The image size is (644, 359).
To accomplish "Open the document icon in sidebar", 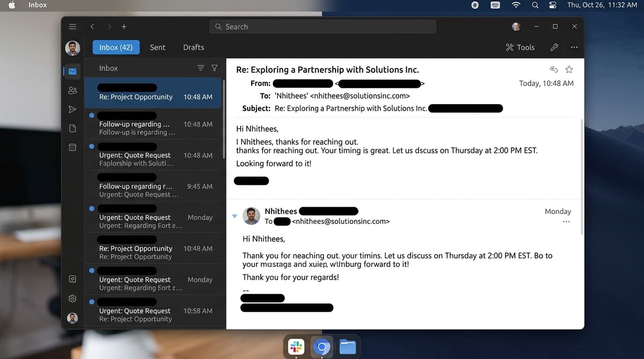I will [73, 128].
